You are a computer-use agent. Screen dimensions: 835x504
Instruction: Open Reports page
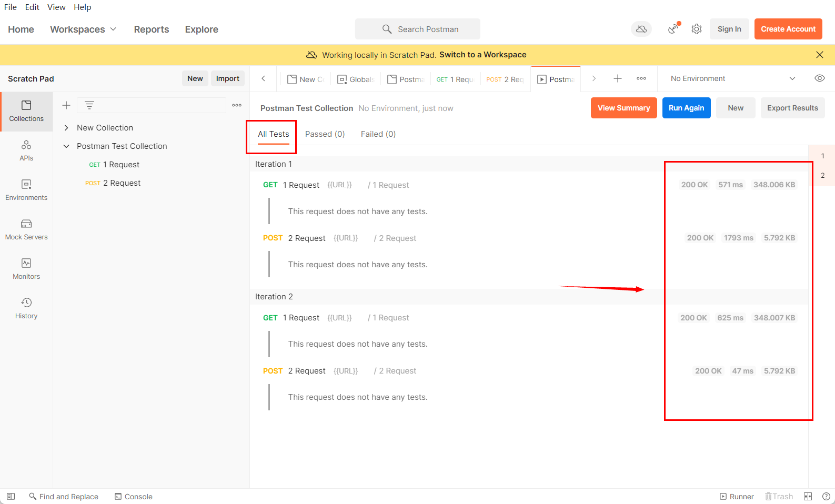pos(152,29)
